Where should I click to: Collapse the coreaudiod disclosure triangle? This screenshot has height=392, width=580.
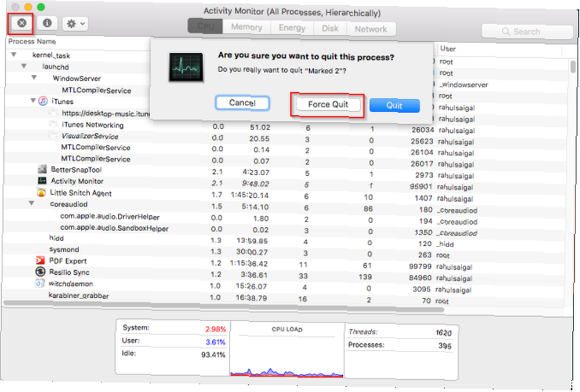pos(31,204)
